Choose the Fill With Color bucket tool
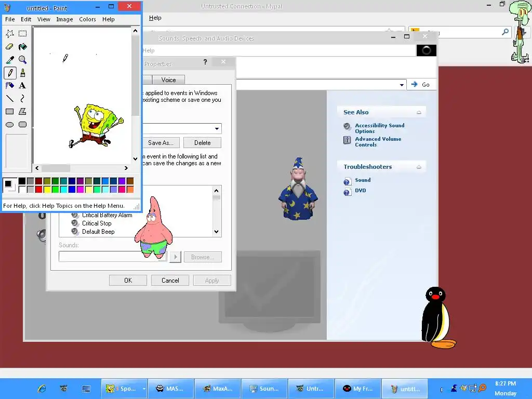532x399 pixels. point(23,47)
